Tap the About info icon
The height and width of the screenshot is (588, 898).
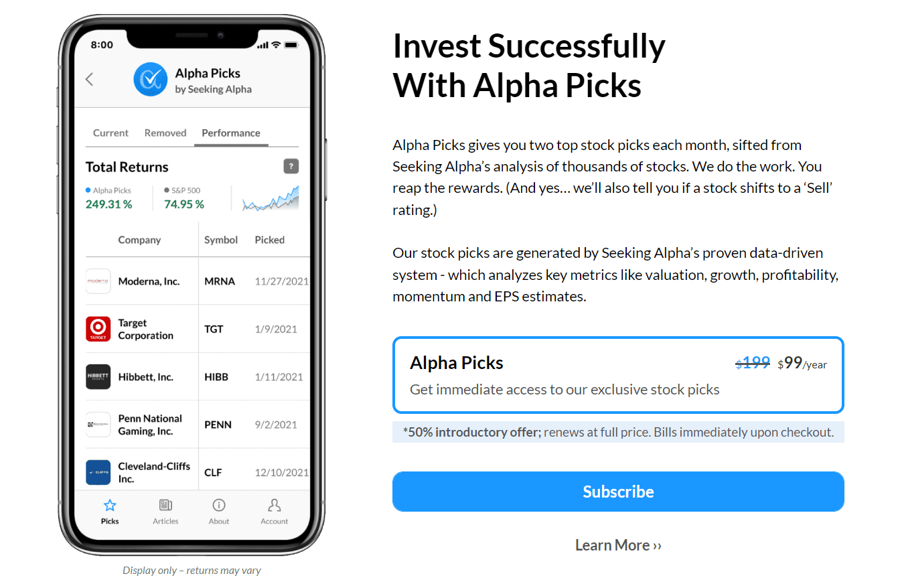(219, 506)
